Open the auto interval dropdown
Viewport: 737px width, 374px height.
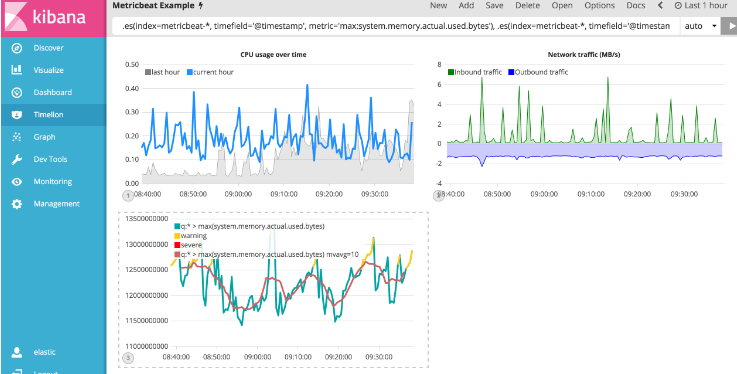(x=700, y=26)
